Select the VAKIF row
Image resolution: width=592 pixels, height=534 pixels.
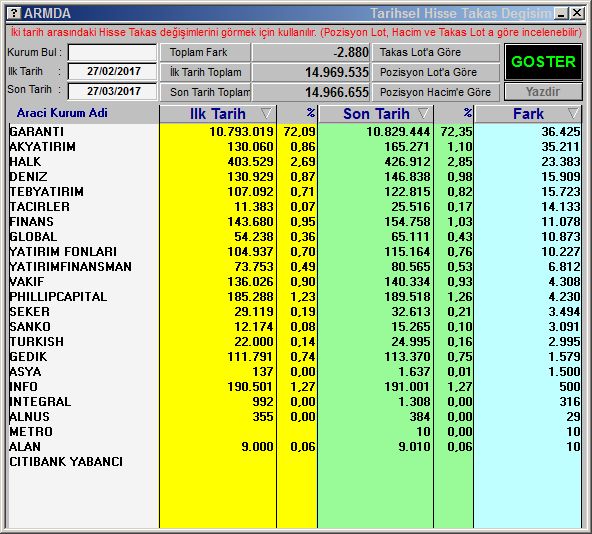tap(294, 282)
